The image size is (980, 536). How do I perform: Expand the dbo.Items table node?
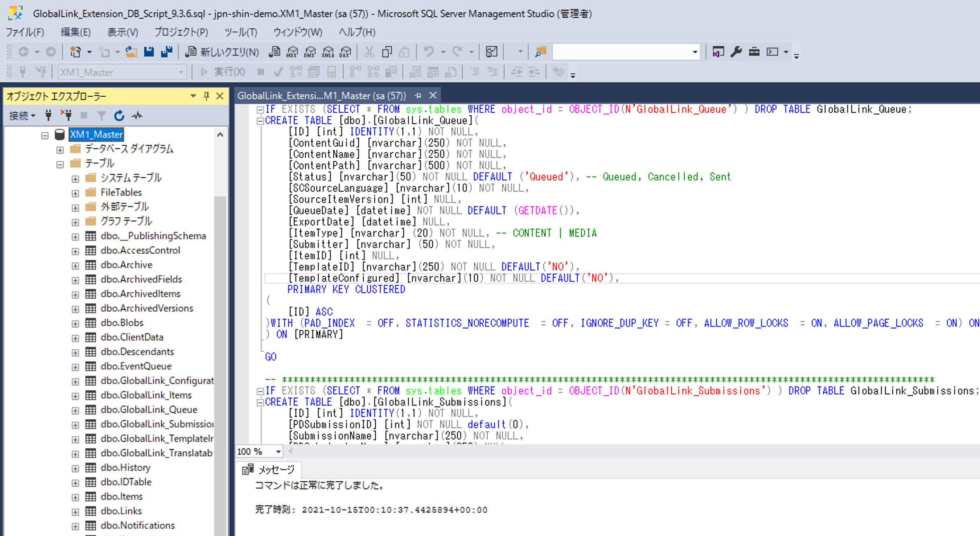[x=75, y=497]
